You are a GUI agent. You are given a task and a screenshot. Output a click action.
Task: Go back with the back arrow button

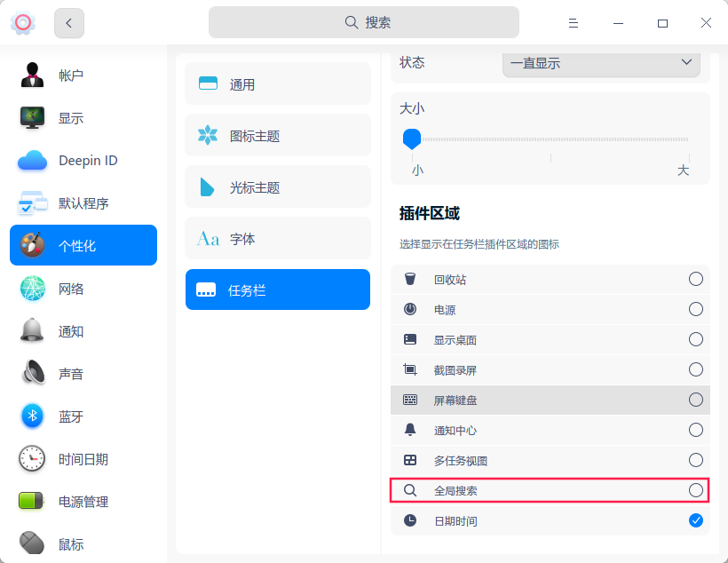(x=69, y=23)
